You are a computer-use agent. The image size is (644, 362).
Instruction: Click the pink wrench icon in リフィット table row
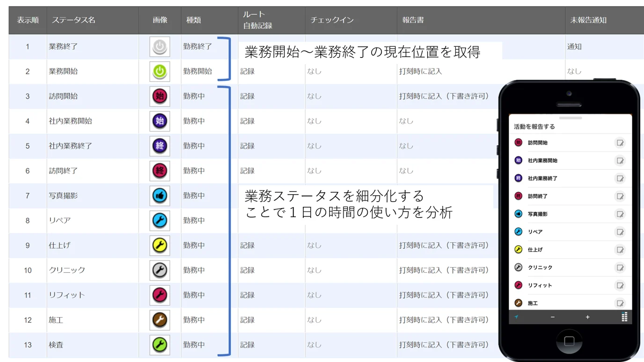160,295
